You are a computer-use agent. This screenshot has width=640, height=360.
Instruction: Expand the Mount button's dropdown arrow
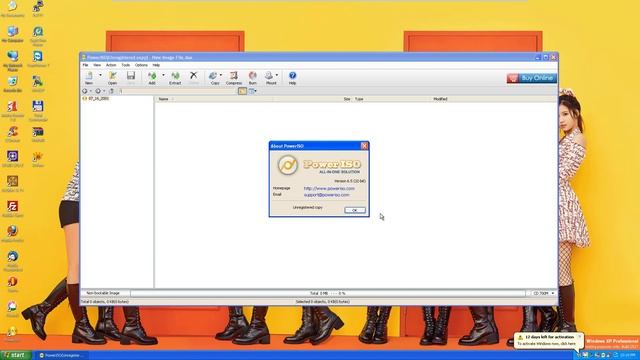point(277,76)
